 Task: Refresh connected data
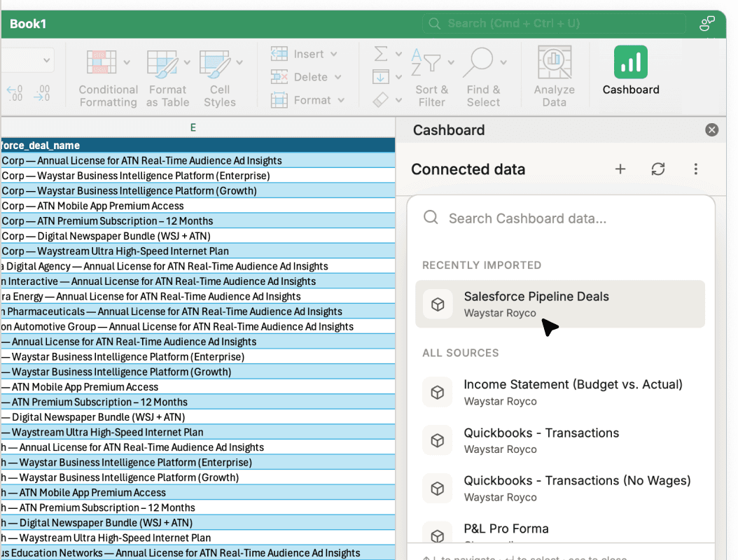pos(658,169)
